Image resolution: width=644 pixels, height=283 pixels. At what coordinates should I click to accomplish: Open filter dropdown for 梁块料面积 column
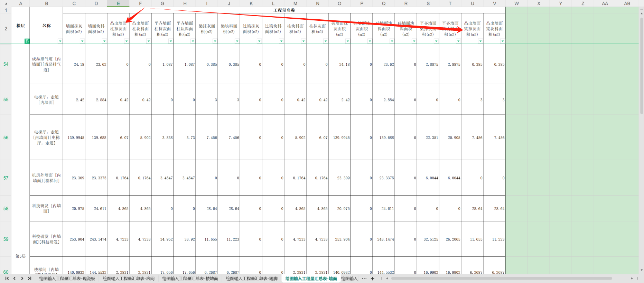237,41
